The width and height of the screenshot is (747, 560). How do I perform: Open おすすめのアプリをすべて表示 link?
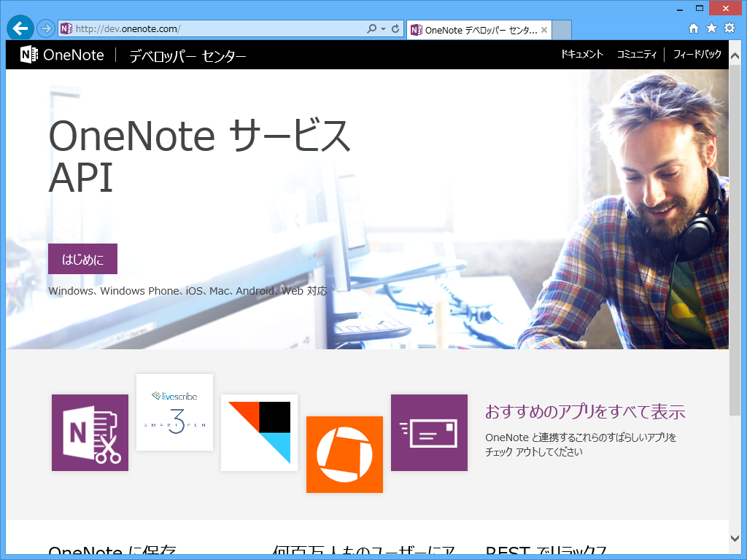tap(585, 412)
